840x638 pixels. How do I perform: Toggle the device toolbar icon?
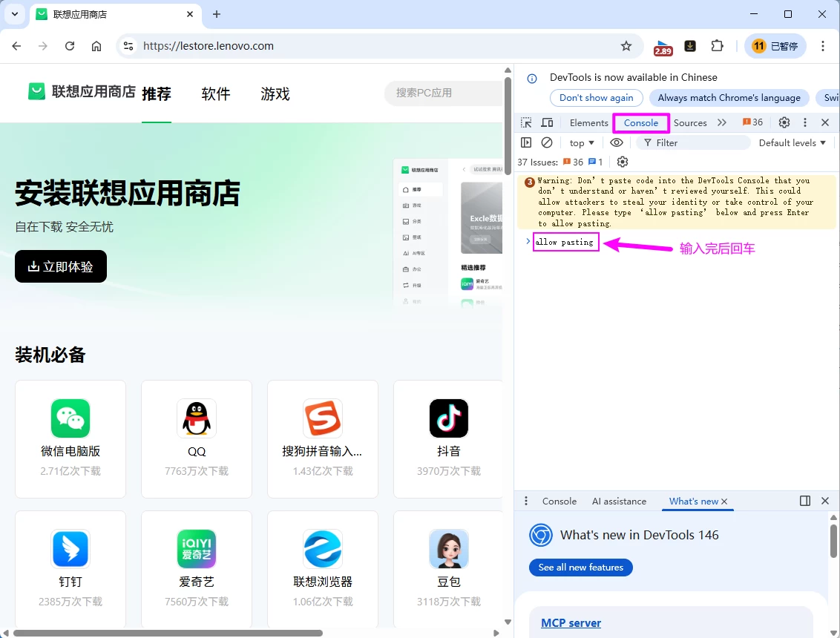tap(547, 122)
